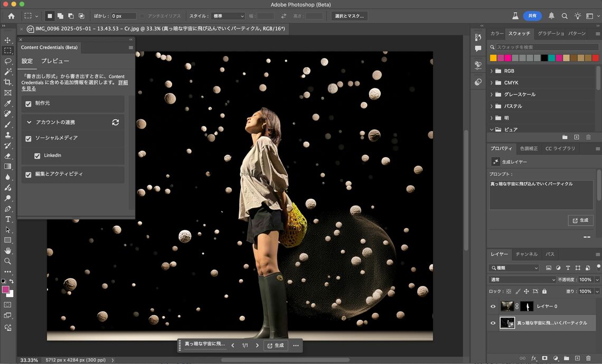The height and width of the screenshot is (364, 602).
Task: Hide the レイヤー 0 layer visibility eye
Action: pyautogui.click(x=493, y=306)
